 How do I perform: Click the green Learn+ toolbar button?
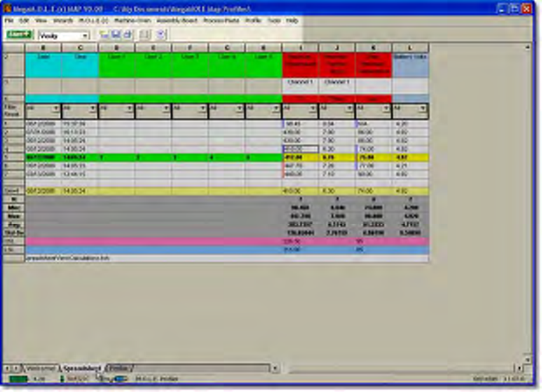click(19, 34)
